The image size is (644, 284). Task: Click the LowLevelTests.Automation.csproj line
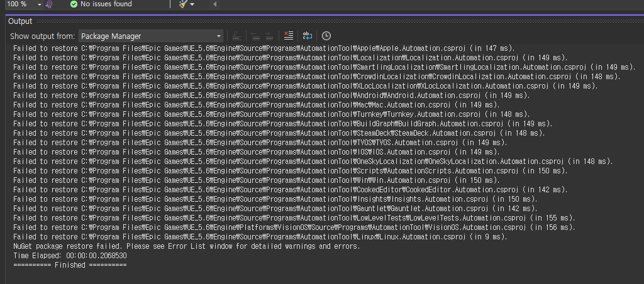tap(294, 218)
